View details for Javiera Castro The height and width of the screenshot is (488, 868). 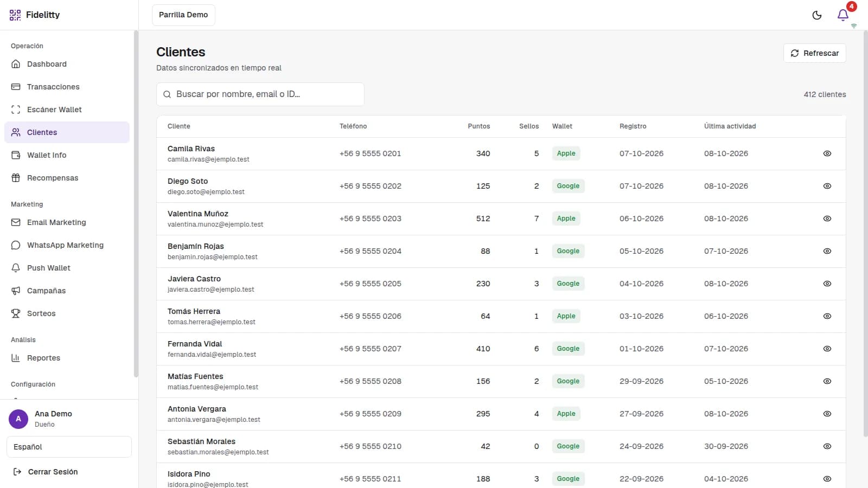pyautogui.click(x=827, y=284)
